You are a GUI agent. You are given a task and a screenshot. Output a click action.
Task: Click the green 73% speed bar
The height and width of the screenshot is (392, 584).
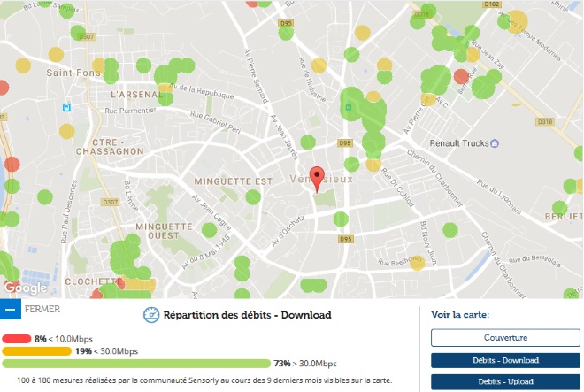tap(135, 364)
